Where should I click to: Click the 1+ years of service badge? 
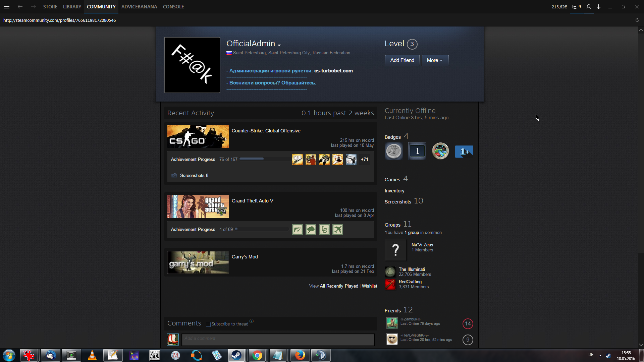pyautogui.click(x=464, y=151)
